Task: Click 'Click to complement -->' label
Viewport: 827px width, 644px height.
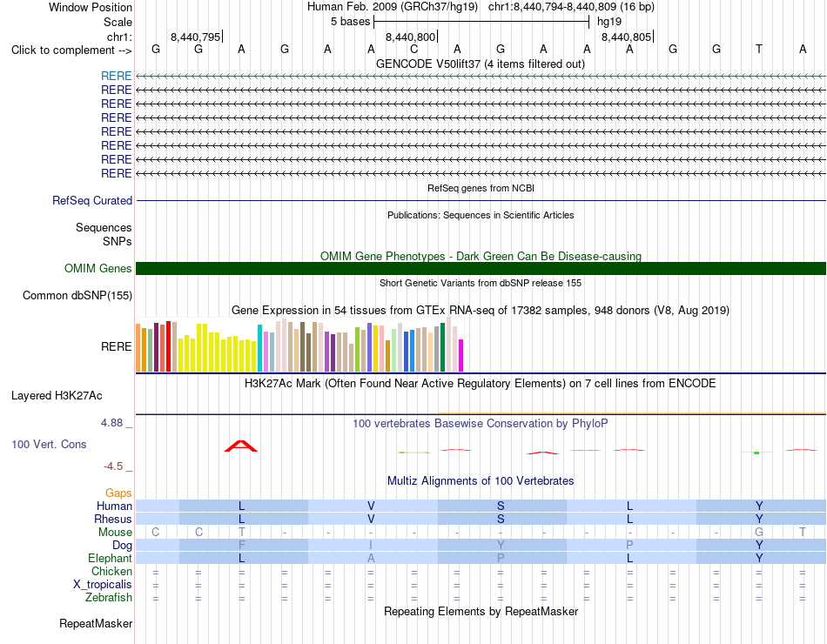Action: (x=71, y=50)
